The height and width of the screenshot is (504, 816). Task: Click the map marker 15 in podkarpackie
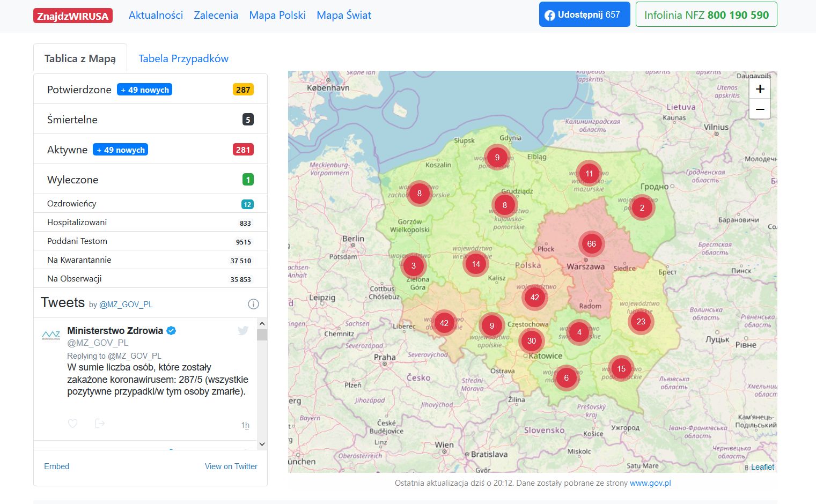621,368
